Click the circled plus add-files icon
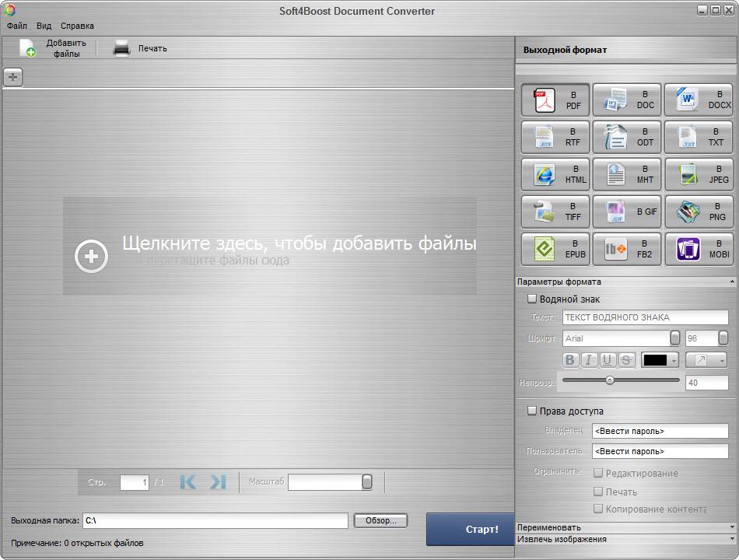The image size is (739, 560). pos(92,256)
